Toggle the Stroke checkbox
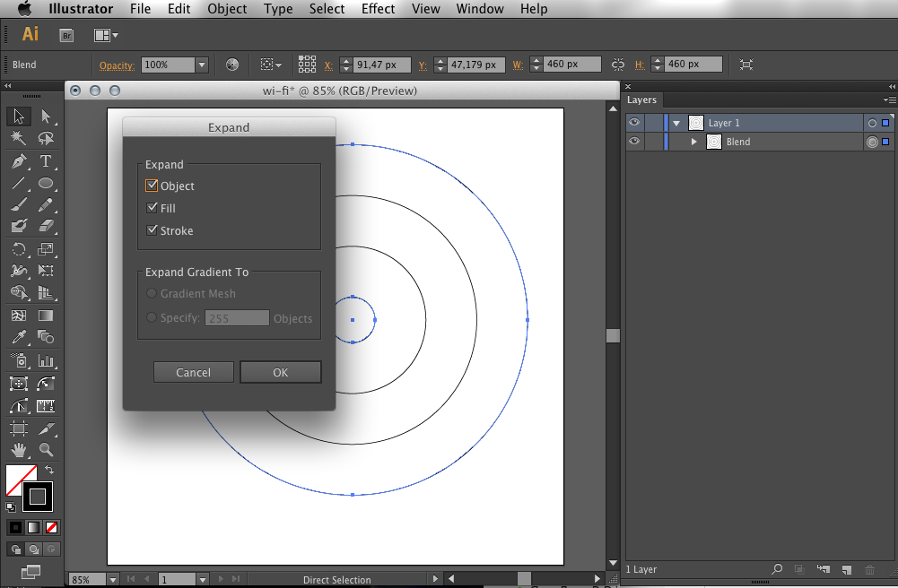This screenshot has height=588, width=898. point(152,230)
